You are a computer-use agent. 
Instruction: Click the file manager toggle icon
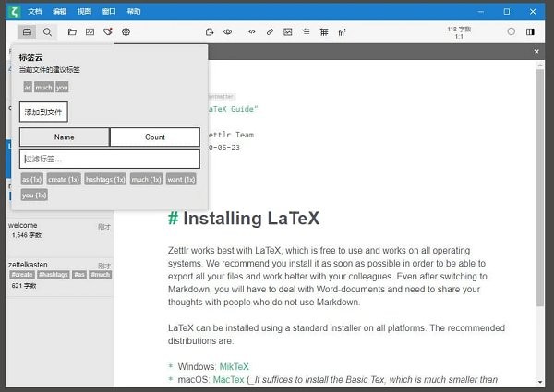point(28,31)
